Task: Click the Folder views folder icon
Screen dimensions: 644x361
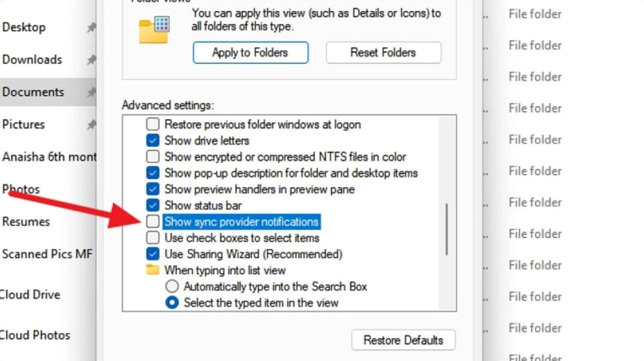Action: [154, 30]
